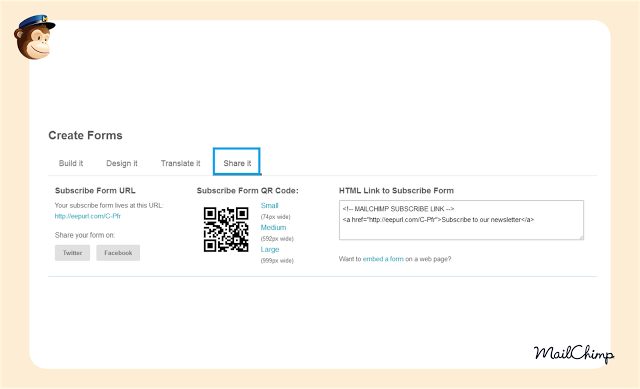Click the 'Share your form on:' text

pos(85,235)
